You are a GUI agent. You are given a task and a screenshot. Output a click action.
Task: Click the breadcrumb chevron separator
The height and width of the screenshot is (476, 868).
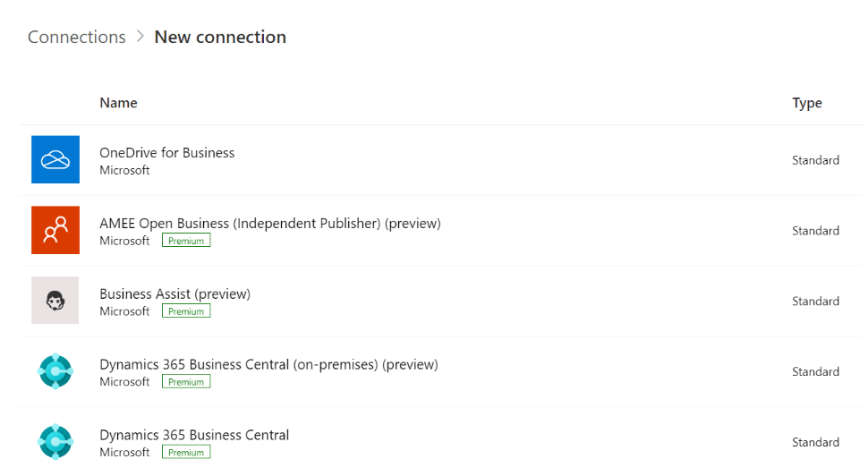coord(140,37)
